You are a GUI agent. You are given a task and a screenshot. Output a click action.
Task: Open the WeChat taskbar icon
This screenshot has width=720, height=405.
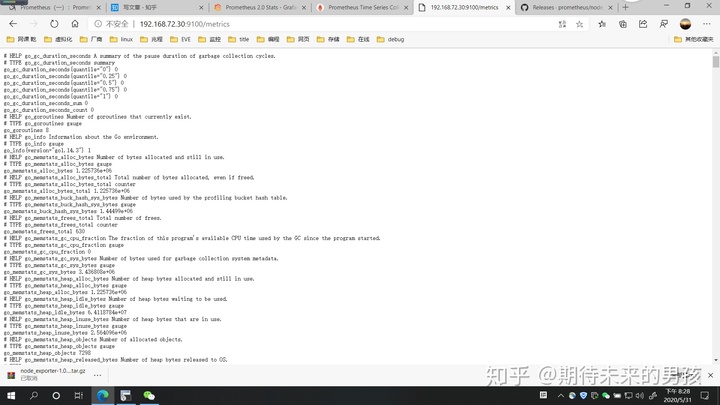[x=149, y=395]
